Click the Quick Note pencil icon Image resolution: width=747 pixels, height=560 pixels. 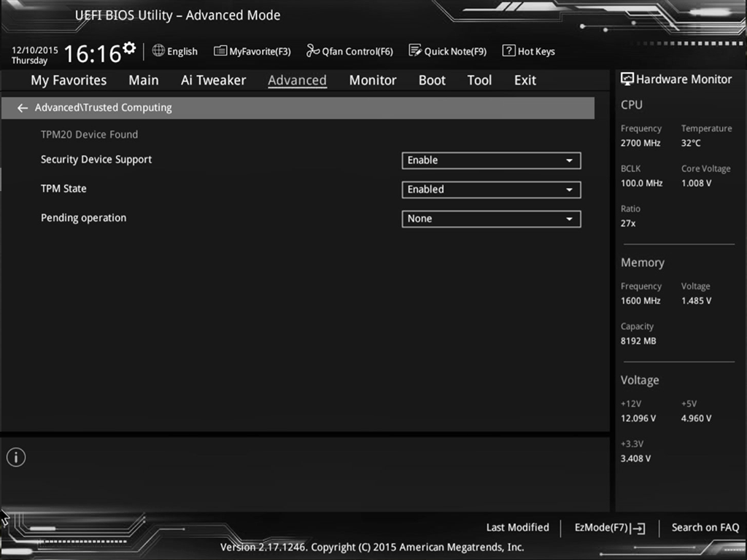[415, 50]
